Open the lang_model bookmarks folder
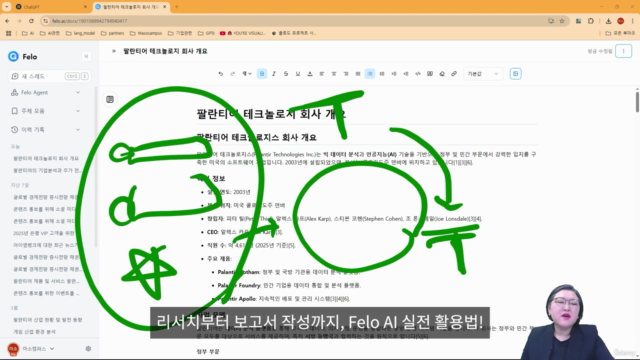Viewport: 640px width, 360px height. (80, 33)
